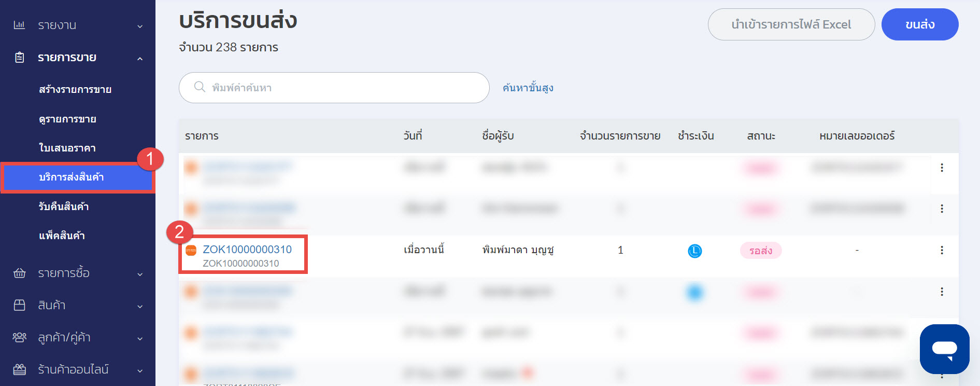Click the รายการซื้อ basket icon
The height and width of the screenshot is (386, 980).
19,273
